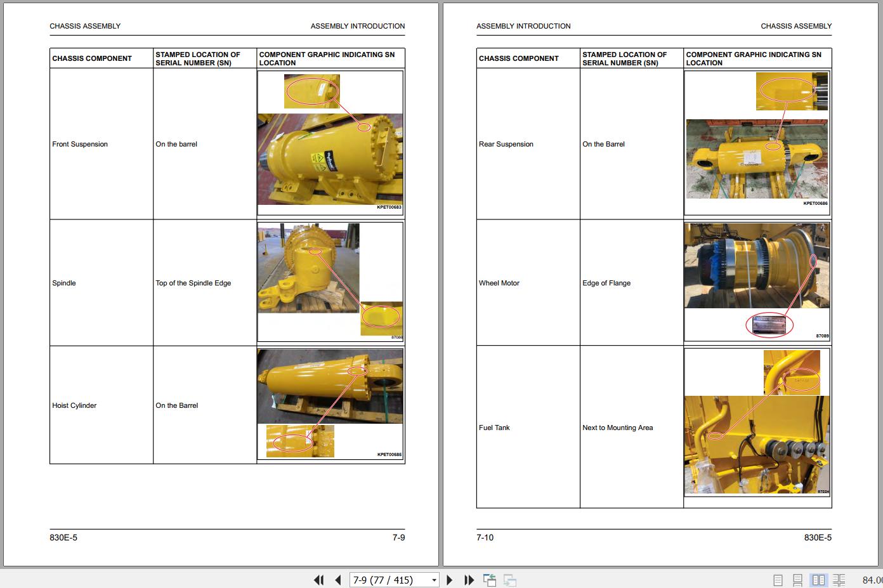This screenshot has height=588, width=883.
Task: Click the Rear Suspension photo
Action: (x=757, y=159)
